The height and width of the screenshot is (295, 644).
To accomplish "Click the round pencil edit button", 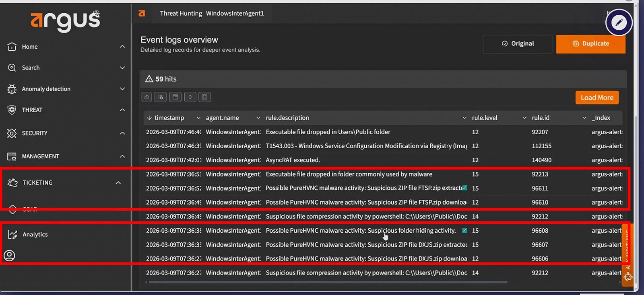I will (x=619, y=23).
